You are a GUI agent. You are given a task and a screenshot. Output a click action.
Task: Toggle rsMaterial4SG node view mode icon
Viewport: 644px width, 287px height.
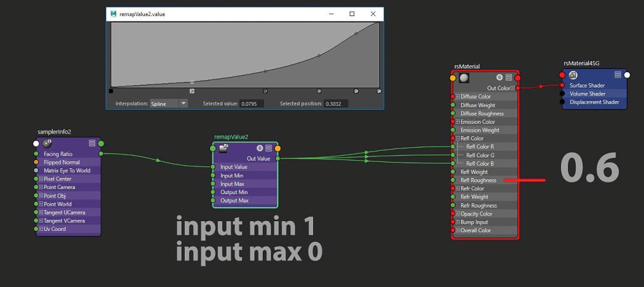(x=618, y=75)
